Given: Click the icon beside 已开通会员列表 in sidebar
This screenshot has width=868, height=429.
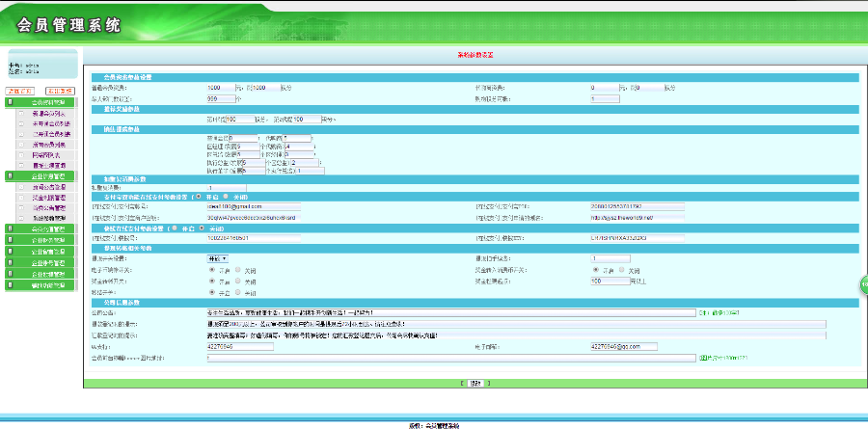Looking at the screenshot, I should point(21,134).
